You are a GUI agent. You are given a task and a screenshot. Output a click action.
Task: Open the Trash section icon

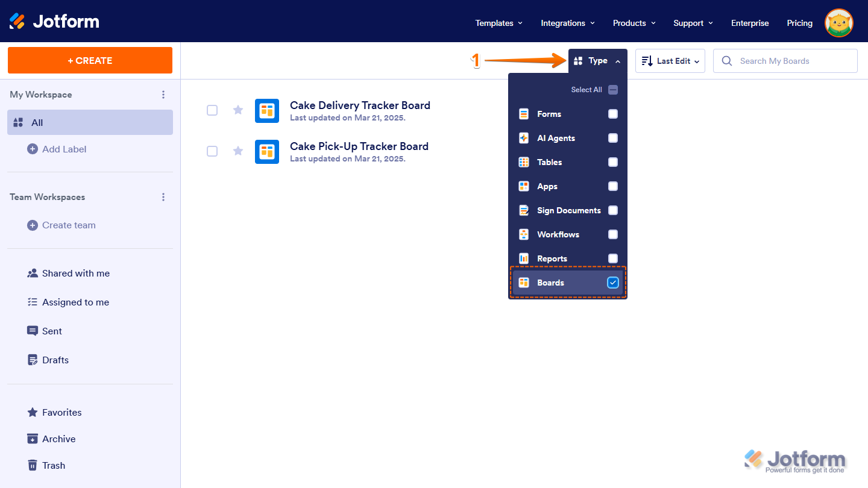(x=32, y=465)
